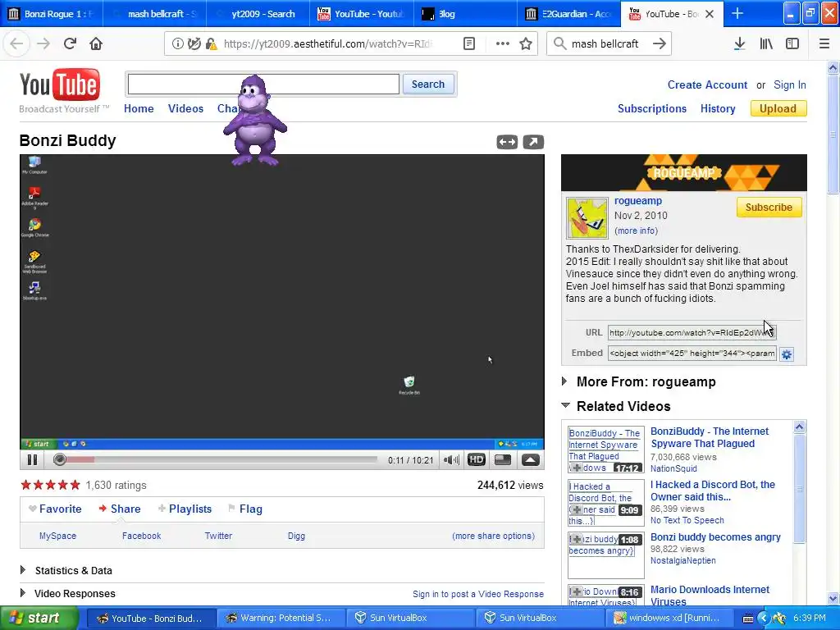The image size is (840, 630).
Task: Click the yellow Upload button
Action: [x=778, y=109]
